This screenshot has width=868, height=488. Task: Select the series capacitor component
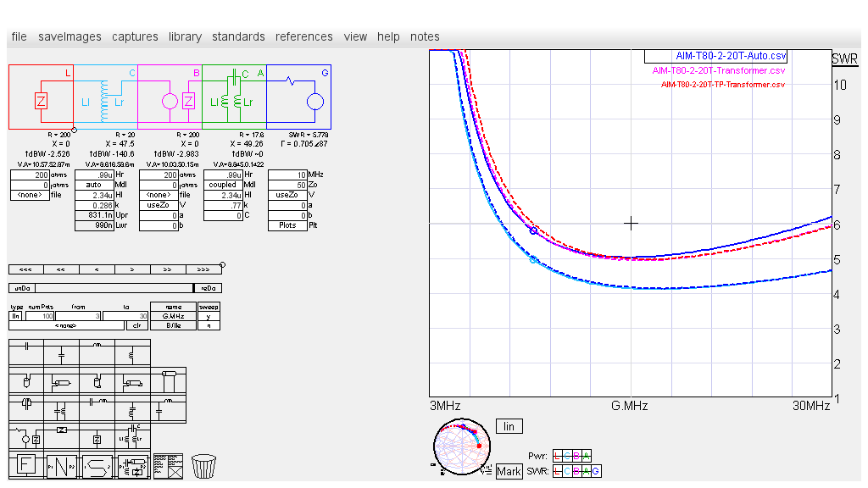(26, 352)
